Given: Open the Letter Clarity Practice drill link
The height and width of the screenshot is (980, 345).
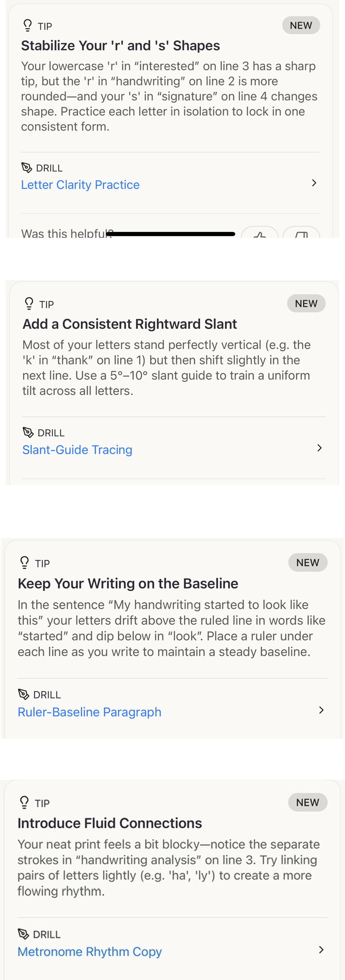Looking at the screenshot, I should tap(80, 185).
